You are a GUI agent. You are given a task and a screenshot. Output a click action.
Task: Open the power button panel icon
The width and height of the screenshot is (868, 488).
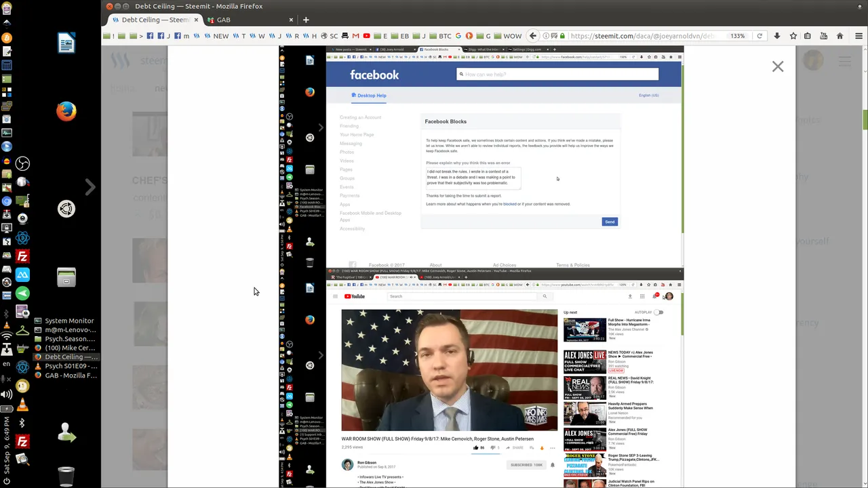coord(7,481)
